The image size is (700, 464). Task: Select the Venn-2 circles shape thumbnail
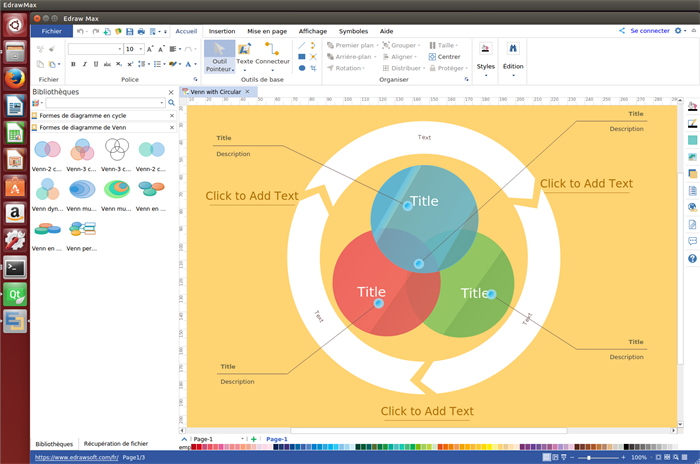[47, 150]
